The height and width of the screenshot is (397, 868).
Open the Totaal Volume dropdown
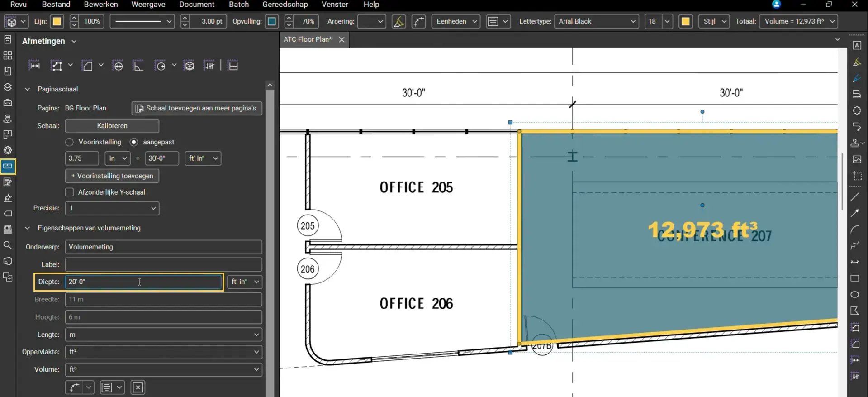point(799,21)
